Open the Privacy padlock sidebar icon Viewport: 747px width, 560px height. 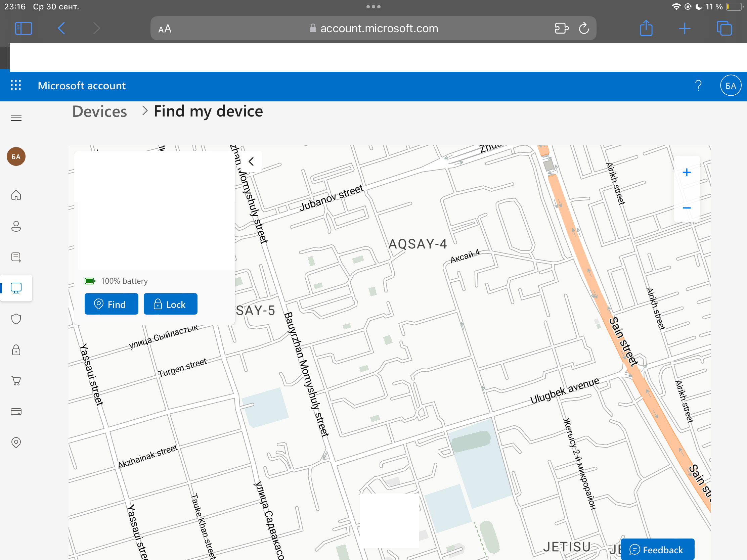(16, 350)
